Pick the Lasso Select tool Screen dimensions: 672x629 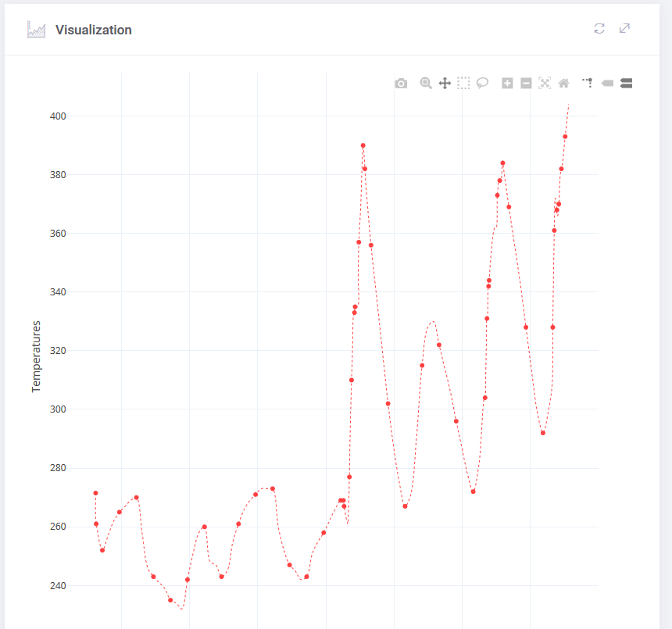[x=483, y=83]
